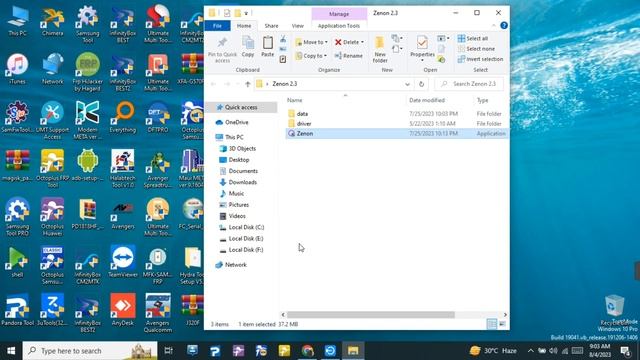Switch to the View ribbon tab
The width and height of the screenshot is (640, 360).
click(x=298, y=26)
